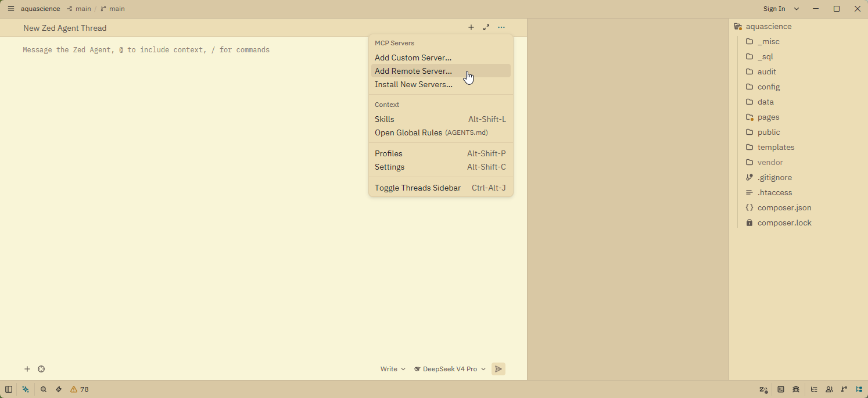Open project search magnifier in status bar
Viewport: 868px width, 398px height.
[x=44, y=389]
